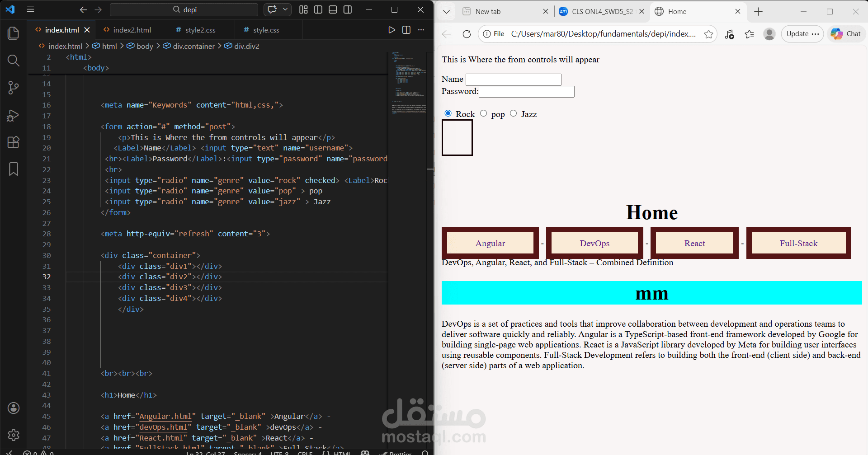Viewport: 868px width, 455px height.
Task: Switch to the New tab browser tab
Action: pos(505,12)
